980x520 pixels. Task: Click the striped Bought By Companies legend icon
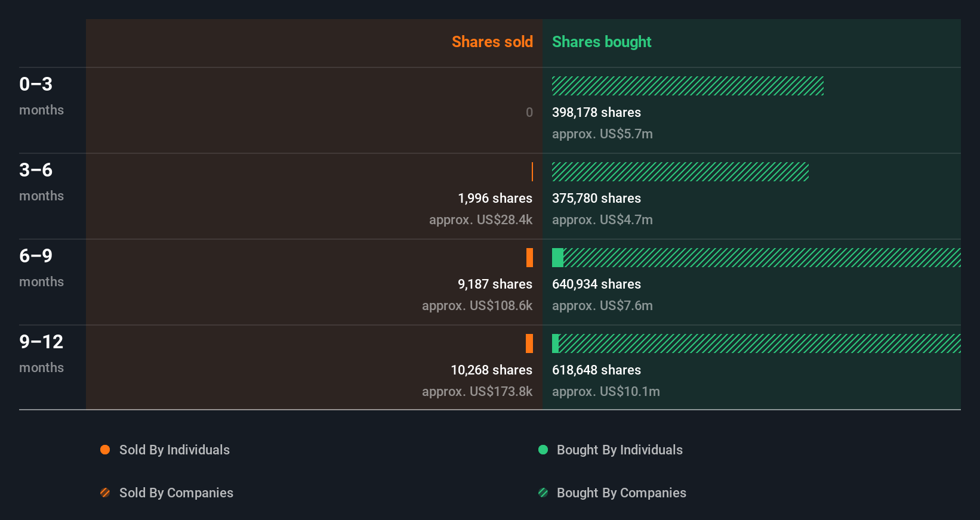(x=543, y=493)
